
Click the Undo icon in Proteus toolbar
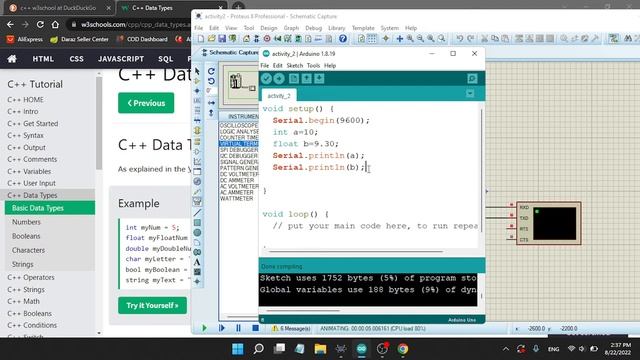pos(460,38)
